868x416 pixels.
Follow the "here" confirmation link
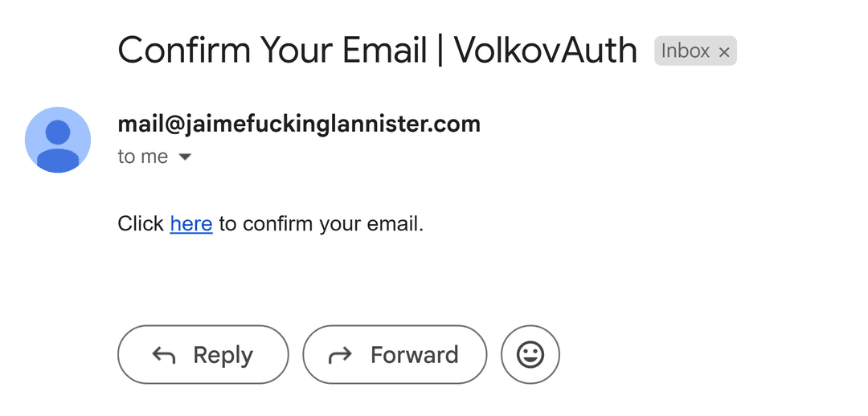(x=191, y=224)
